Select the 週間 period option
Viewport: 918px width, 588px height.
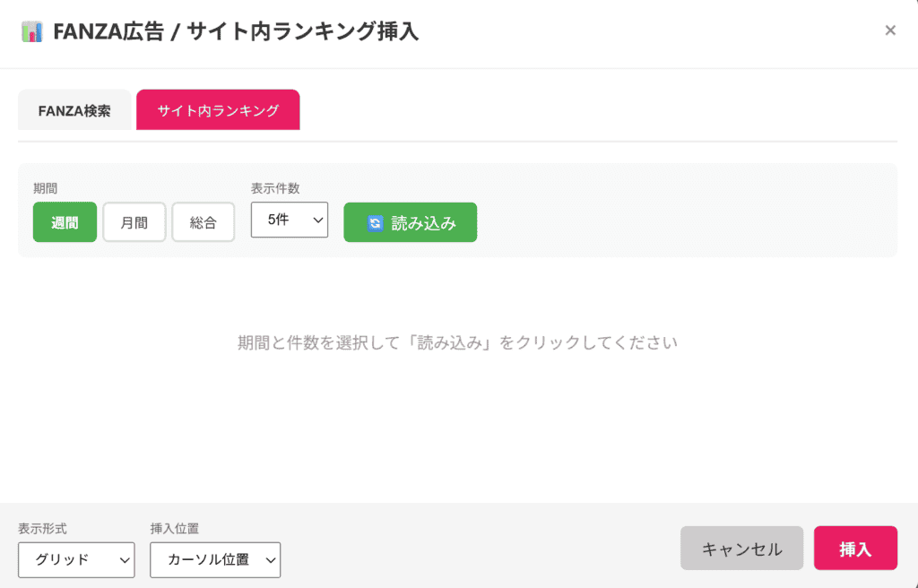tap(65, 222)
